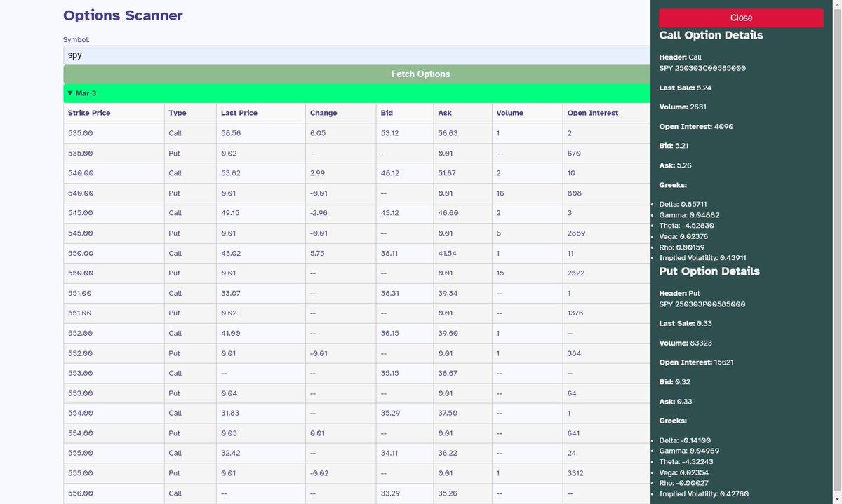842x504 pixels.
Task: Select the 535.00 Call last price 58.56
Action: point(231,133)
